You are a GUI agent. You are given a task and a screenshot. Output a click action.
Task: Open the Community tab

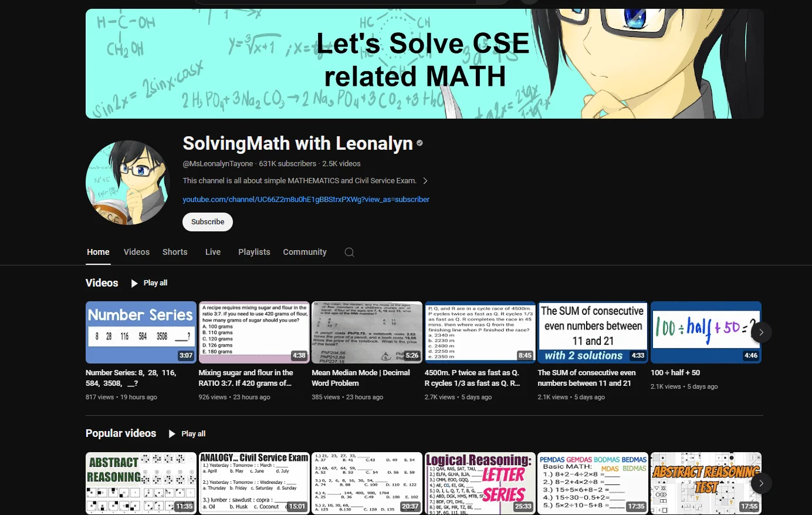click(x=304, y=252)
